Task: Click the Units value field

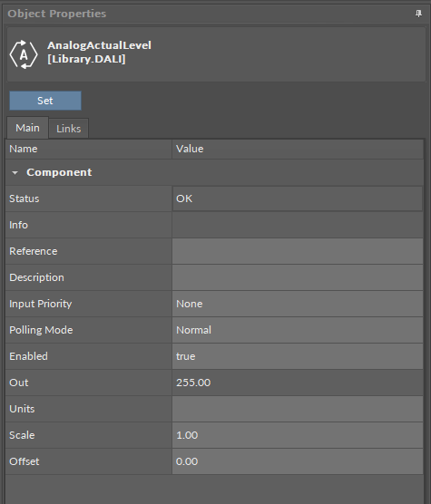Action: pos(298,409)
